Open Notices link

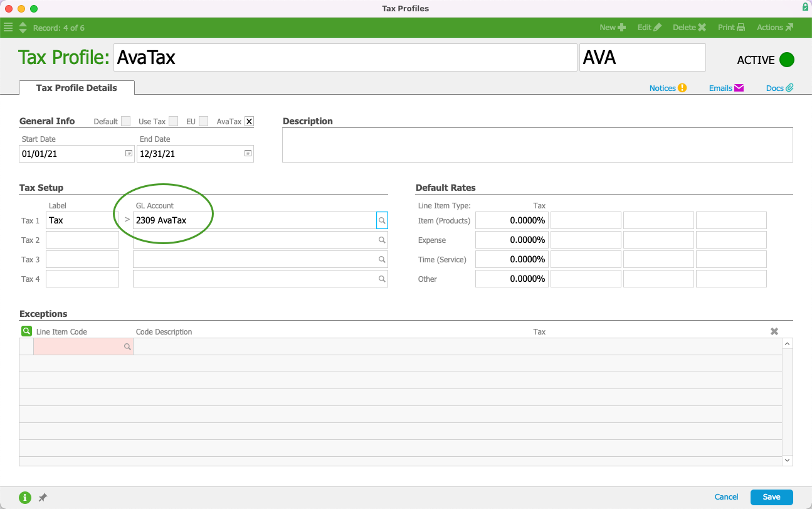click(x=668, y=88)
